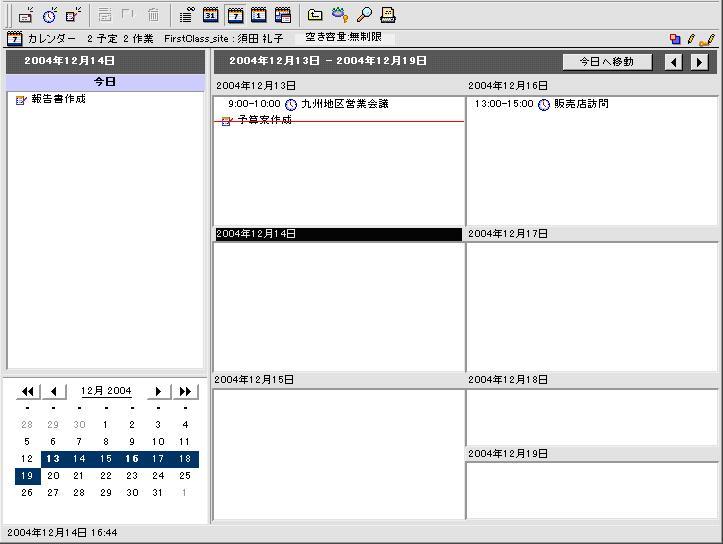Switch to month view using 31 icon
This screenshot has width=723, height=544.
click(211, 15)
